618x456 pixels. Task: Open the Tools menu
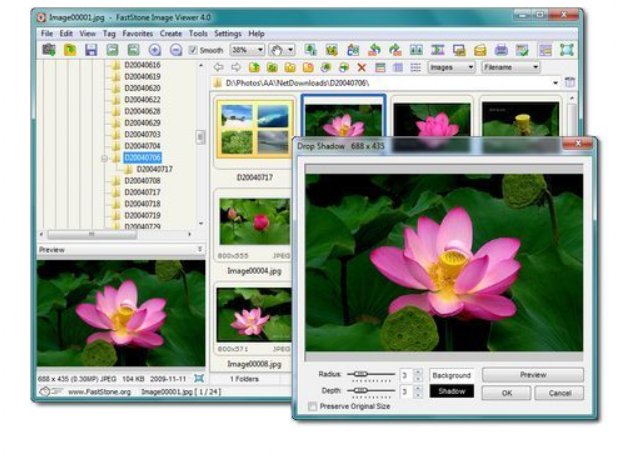point(198,34)
